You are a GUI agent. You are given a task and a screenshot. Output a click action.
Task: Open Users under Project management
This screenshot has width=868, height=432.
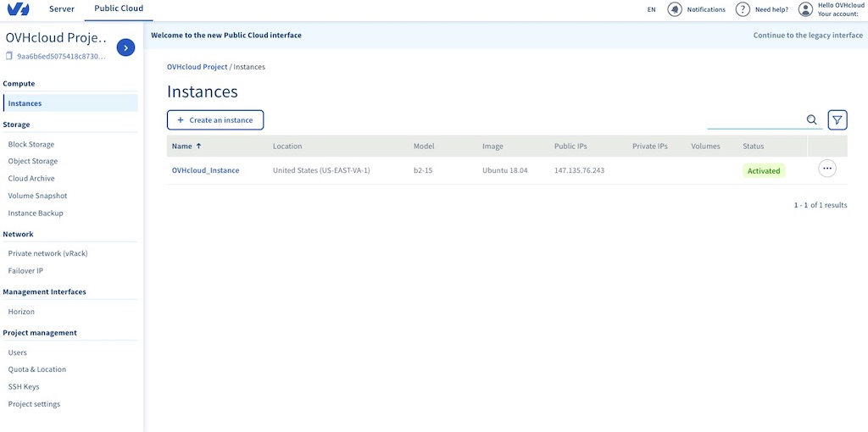(x=17, y=352)
